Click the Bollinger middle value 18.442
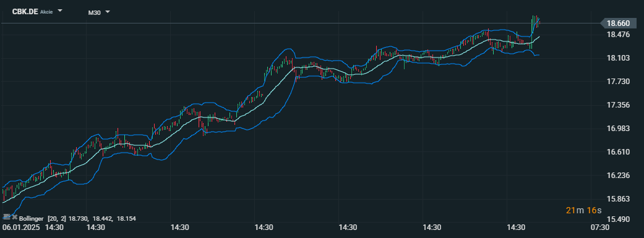 click(x=102, y=219)
